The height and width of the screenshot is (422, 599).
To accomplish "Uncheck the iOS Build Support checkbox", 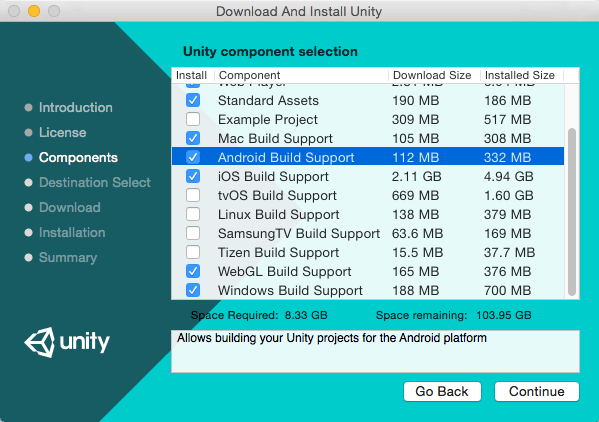I will click(x=193, y=176).
